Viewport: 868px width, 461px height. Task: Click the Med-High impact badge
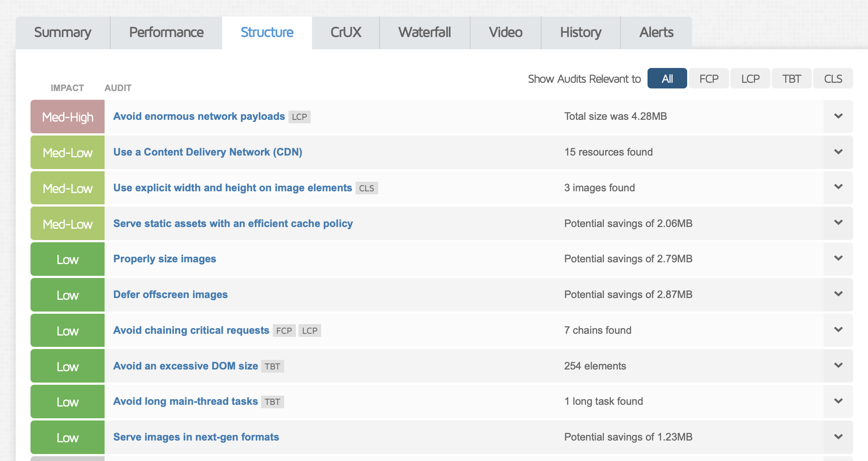point(68,117)
